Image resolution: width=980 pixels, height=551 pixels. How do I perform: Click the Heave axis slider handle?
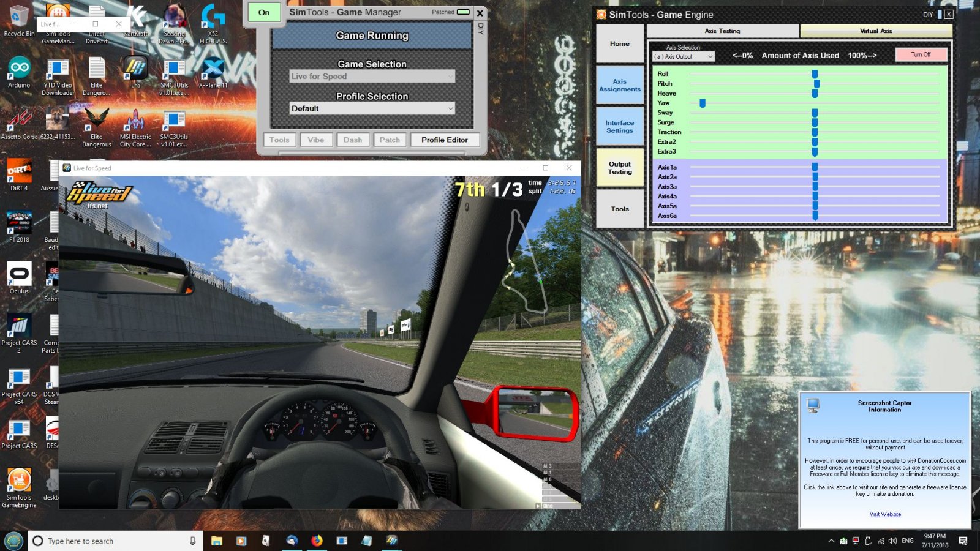815,94
